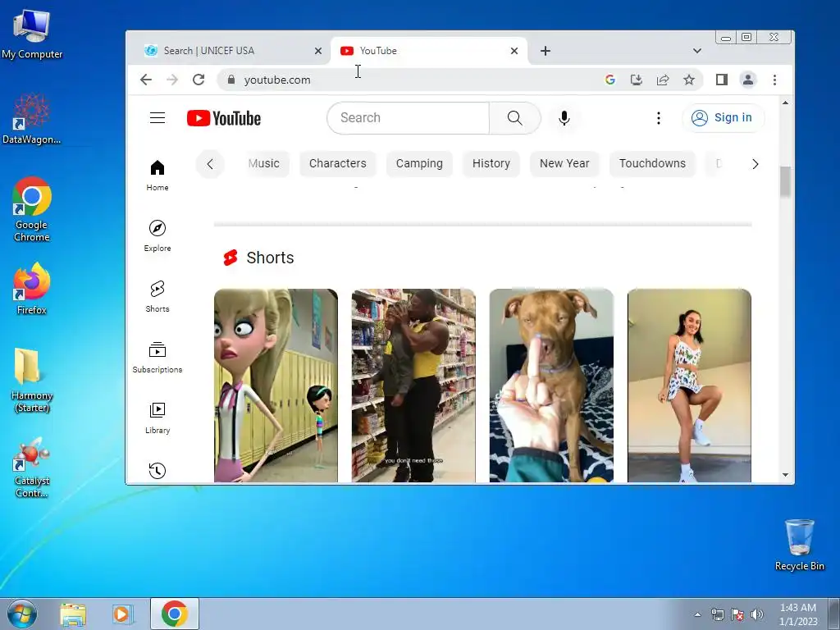Close the Search UNICEF USA tab
Screen dimensions: 840x630
(318, 51)
